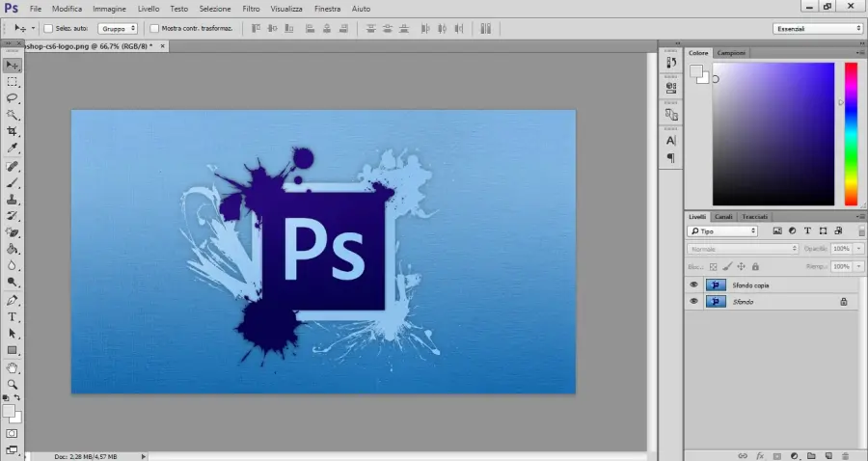Screen dimensions: 868x461
Task: Select the Dodge tool
Action: pos(13,283)
